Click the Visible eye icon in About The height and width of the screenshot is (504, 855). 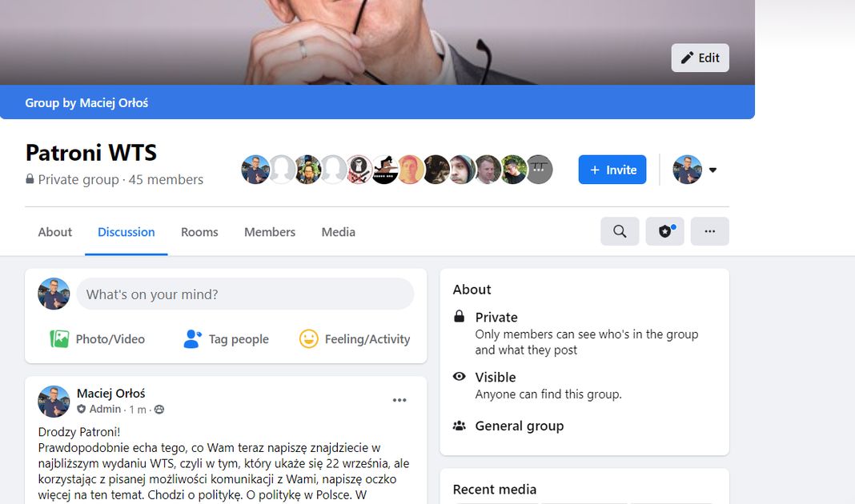pyautogui.click(x=460, y=377)
